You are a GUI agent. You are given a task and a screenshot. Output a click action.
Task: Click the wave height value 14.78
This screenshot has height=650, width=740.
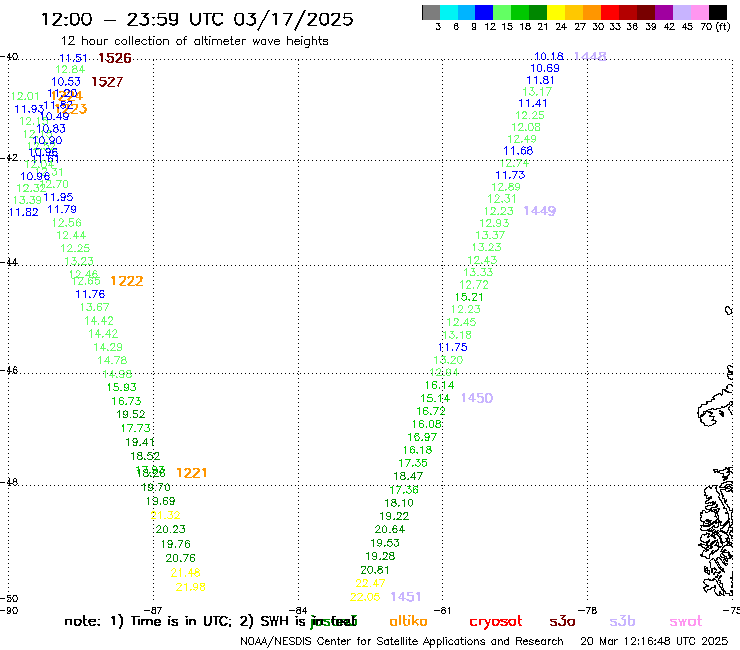click(112, 360)
